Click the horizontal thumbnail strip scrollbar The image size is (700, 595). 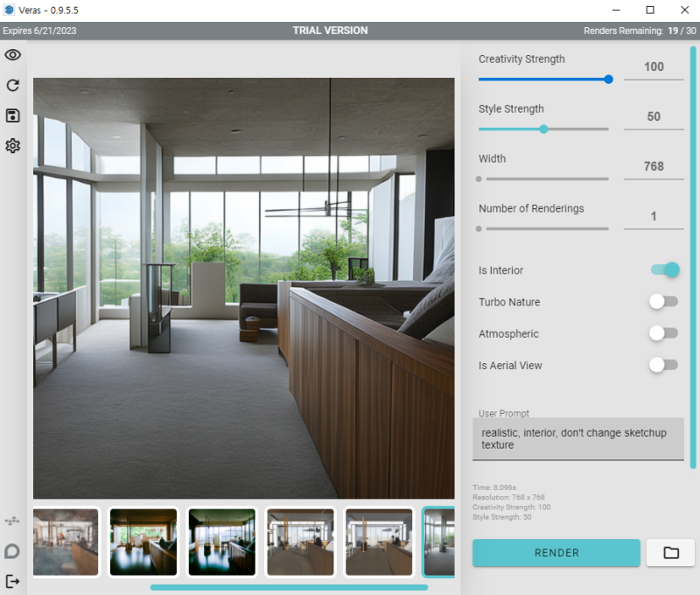(x=289, y=587)
